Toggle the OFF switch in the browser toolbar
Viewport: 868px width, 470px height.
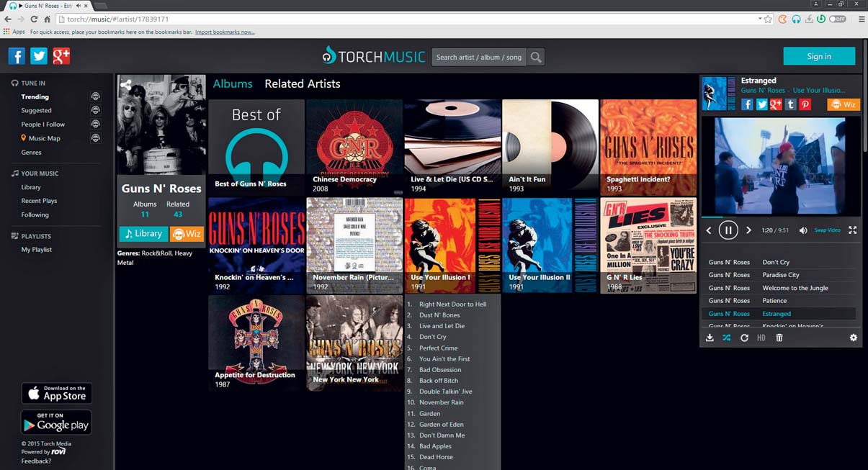pos(838,19)
